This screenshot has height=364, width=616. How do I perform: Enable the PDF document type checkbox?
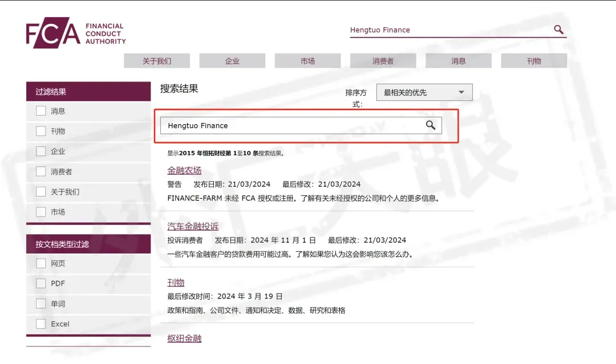pyautogui.click(x=41, y=283)
